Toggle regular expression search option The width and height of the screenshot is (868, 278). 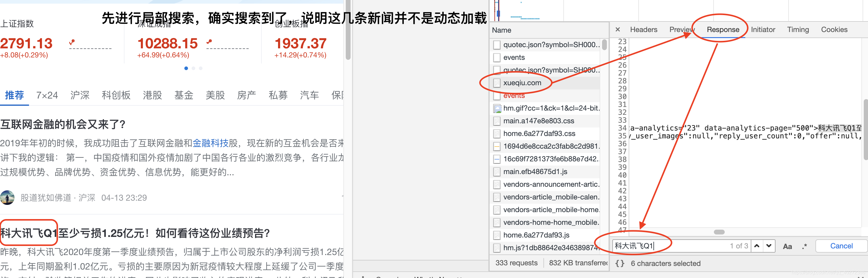(805, 246)
